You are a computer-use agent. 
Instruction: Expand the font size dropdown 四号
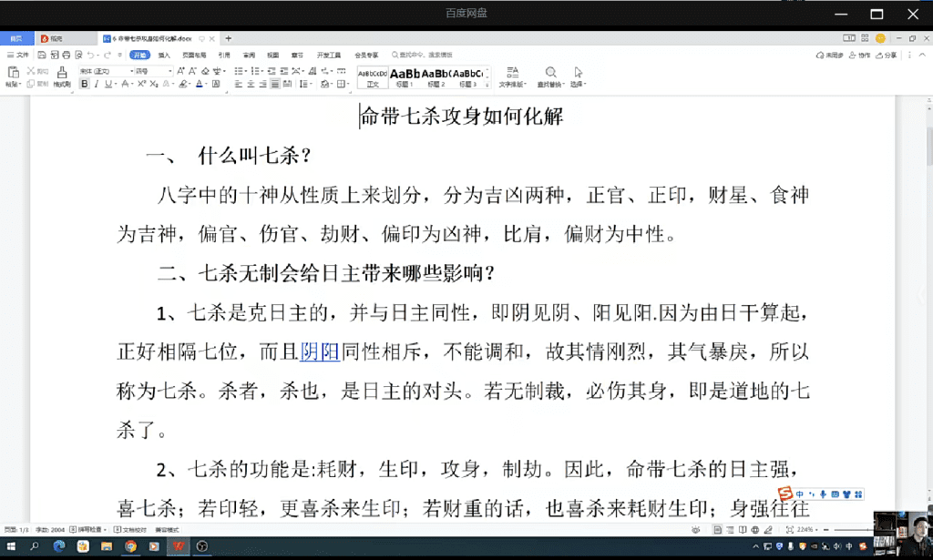[x=170, y=71]
